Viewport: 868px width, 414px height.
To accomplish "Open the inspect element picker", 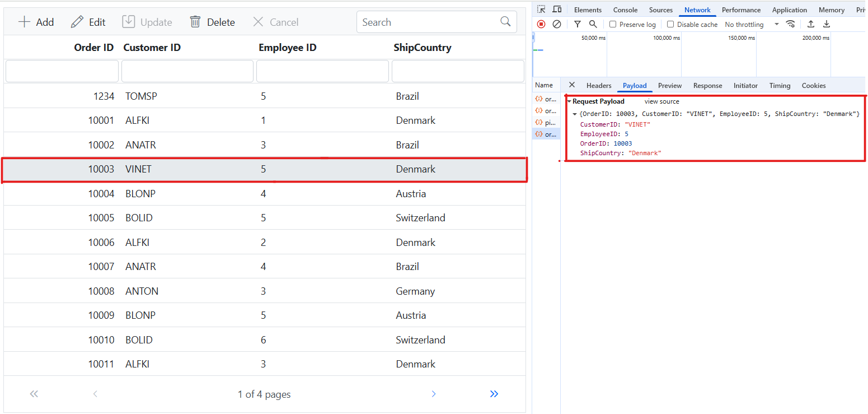I will coord(541,10).
